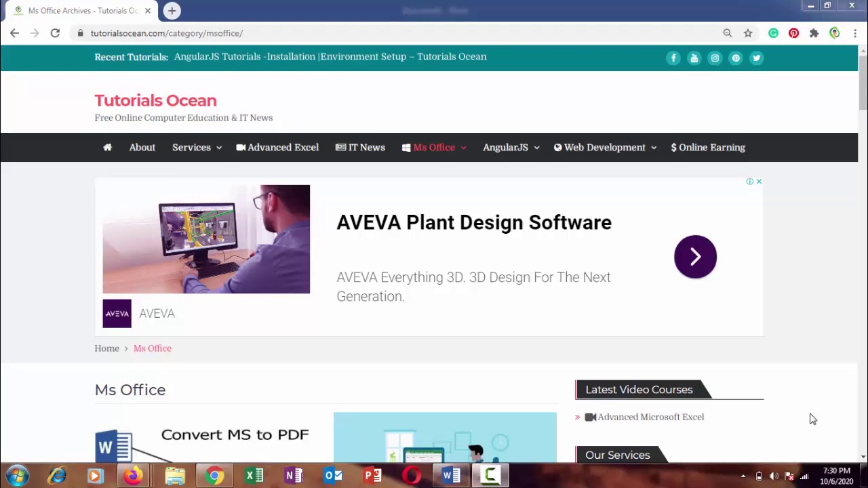
Task: Open the Windows Start menu
Action: 17,476
